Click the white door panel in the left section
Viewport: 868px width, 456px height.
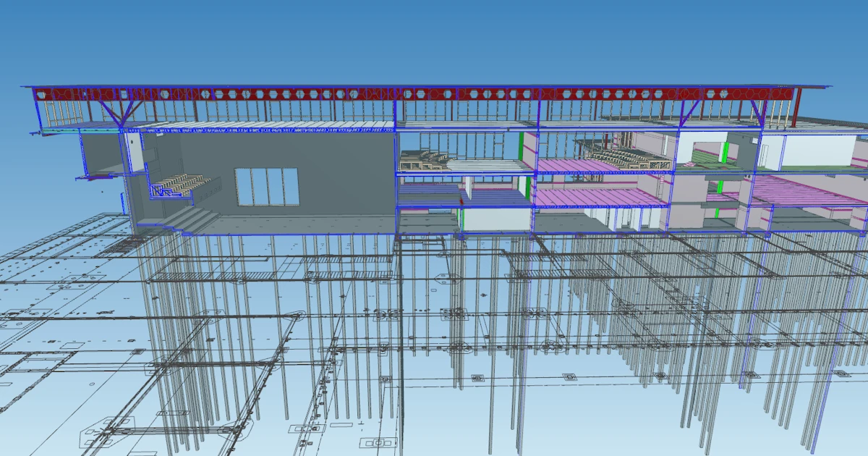(x=135, y=153)
